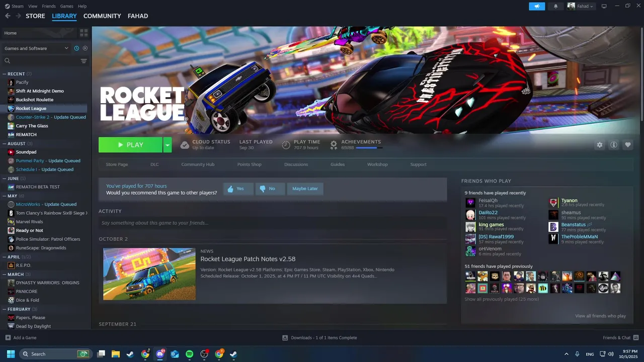
Task: Open the Workshop link
Action: (377, 164)
